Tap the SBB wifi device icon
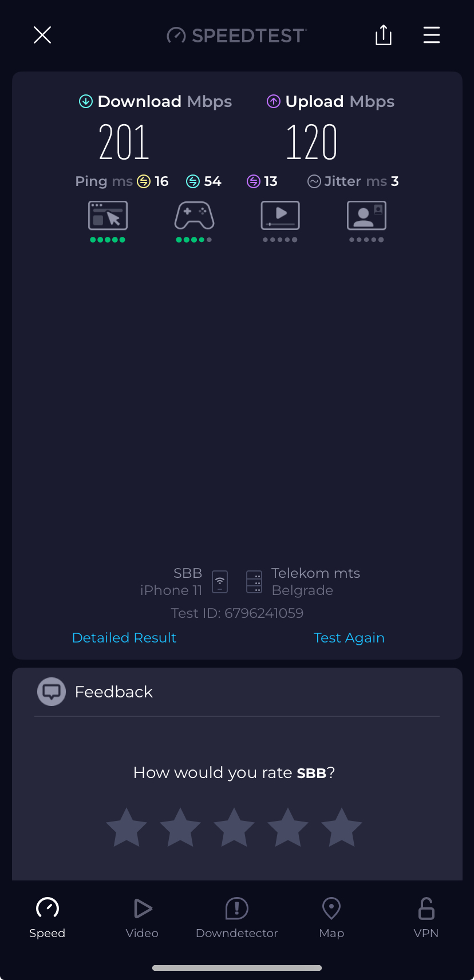The width and height of the screenshot is (474, 980). 220,582
